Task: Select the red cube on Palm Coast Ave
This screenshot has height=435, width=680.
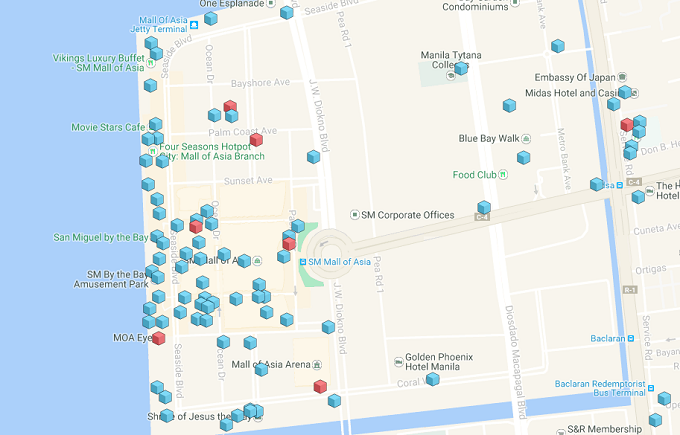Action: [256, 140]
